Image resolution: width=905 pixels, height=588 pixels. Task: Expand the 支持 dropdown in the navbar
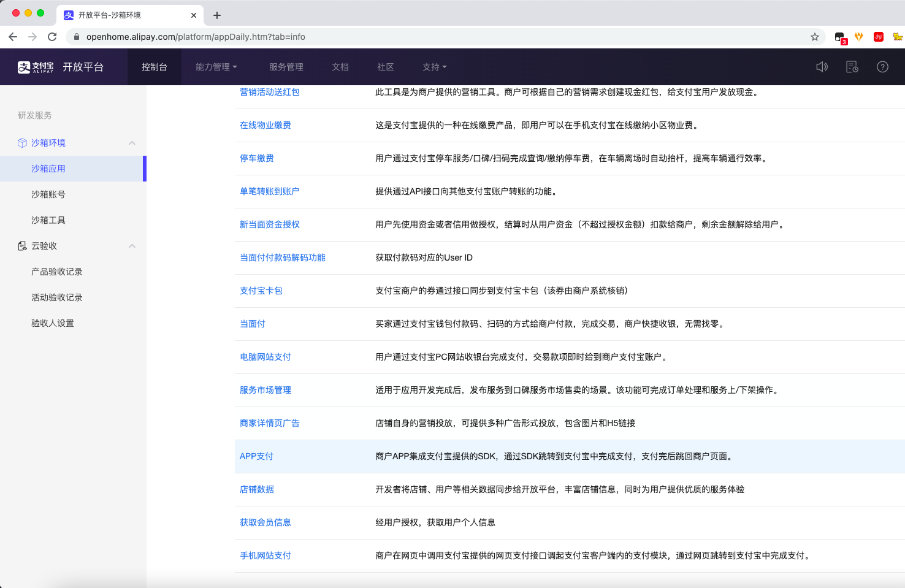[x=434, y=67]
